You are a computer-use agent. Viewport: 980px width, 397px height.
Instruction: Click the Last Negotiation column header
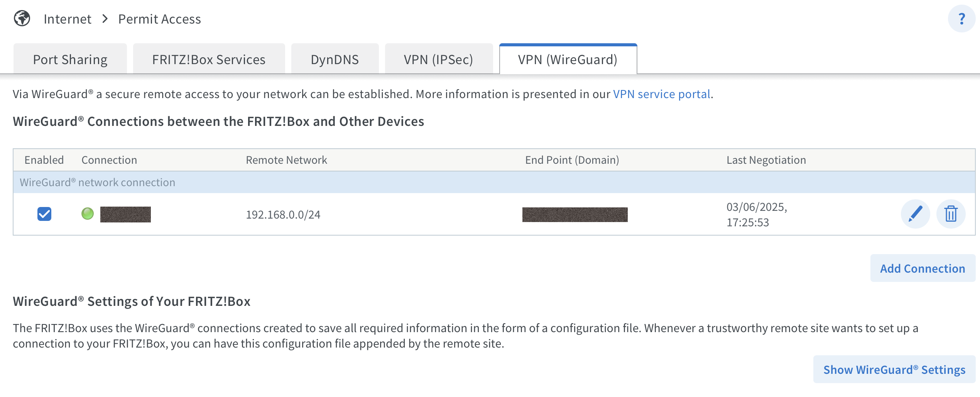[766, 160]
